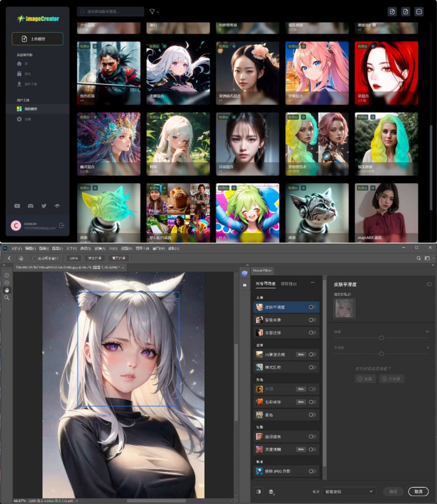The image size is (437, 504).
Task: Open 我的模型 in the sidebar
Action: tap(31, 109)
